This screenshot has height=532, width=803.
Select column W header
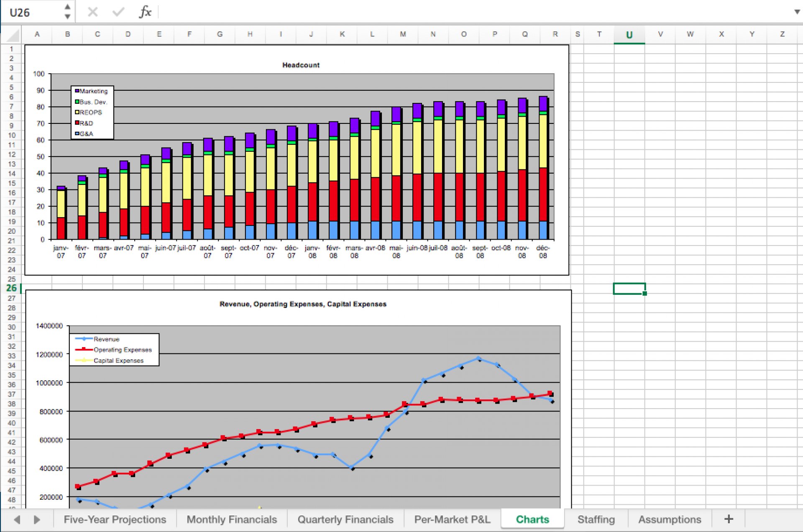(x=690, y=34)
